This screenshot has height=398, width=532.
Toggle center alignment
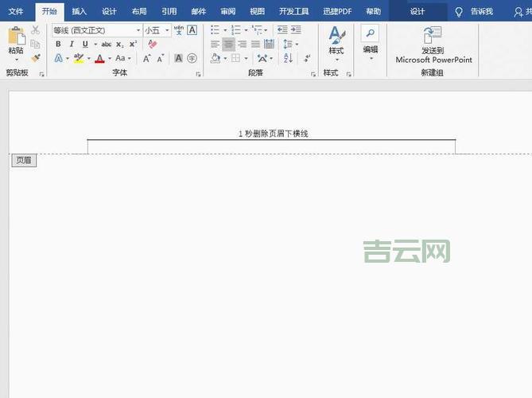[228, 44]
